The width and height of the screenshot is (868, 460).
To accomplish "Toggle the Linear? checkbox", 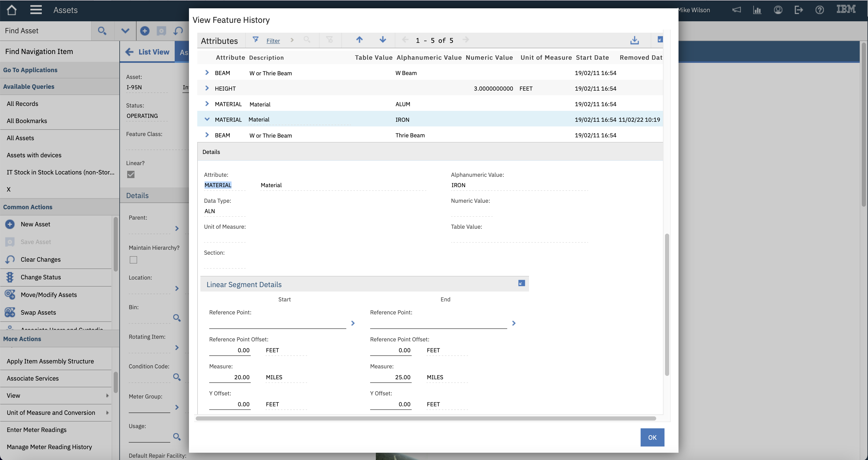I will 130,174.
